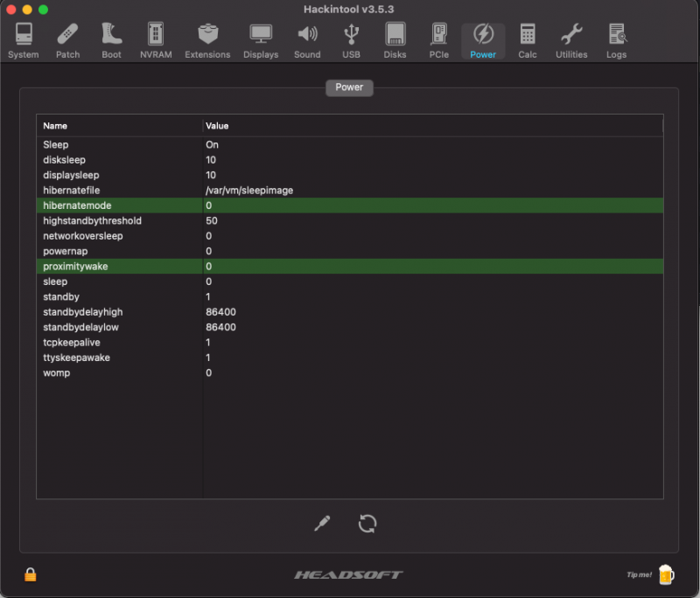Click the Tip me! text
This screenshot has width=700, height=598.
640,574
